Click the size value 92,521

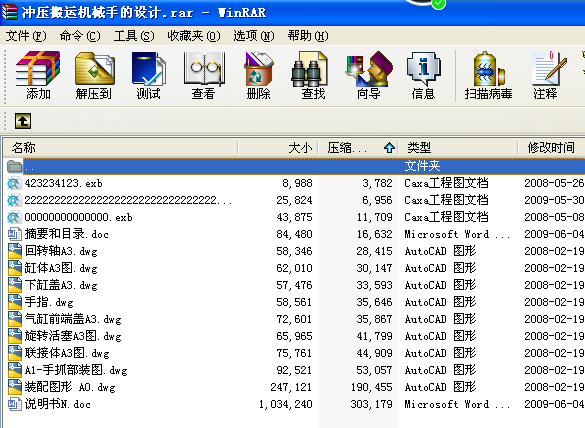click(294, 370)
